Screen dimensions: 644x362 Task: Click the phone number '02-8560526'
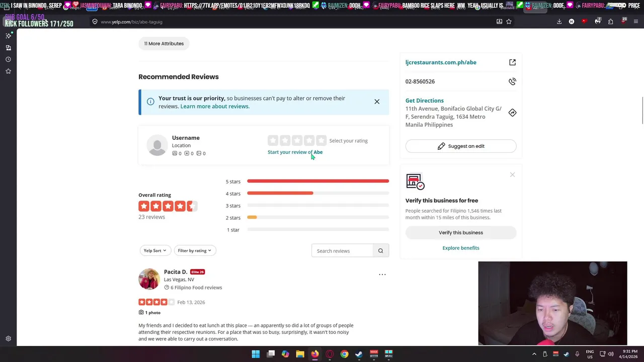pos(420,81)
